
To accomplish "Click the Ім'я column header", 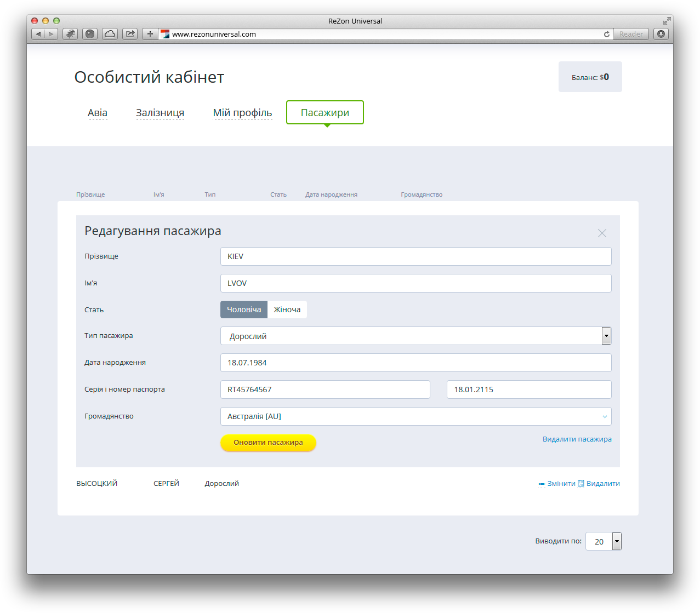I will point(159,194).
